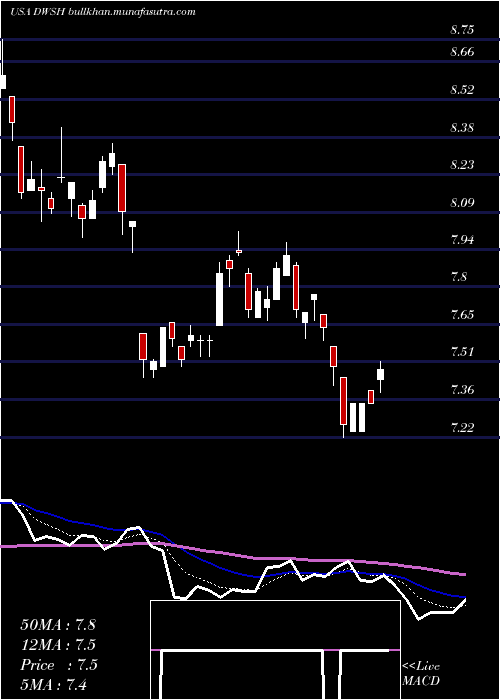Click the 7.51 price axis label
The width and height of the screenshot is (500, 700).
[x=462, y=352]
